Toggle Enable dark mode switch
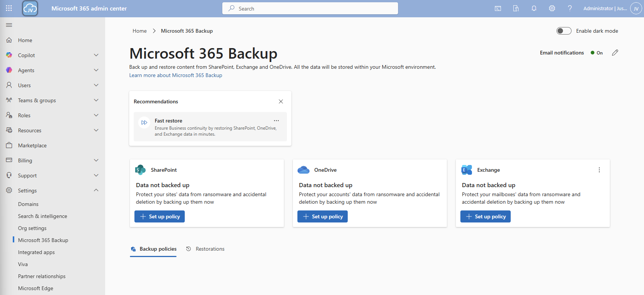The width and height of the screenshot is (644, 295). [x=564, y=31]
